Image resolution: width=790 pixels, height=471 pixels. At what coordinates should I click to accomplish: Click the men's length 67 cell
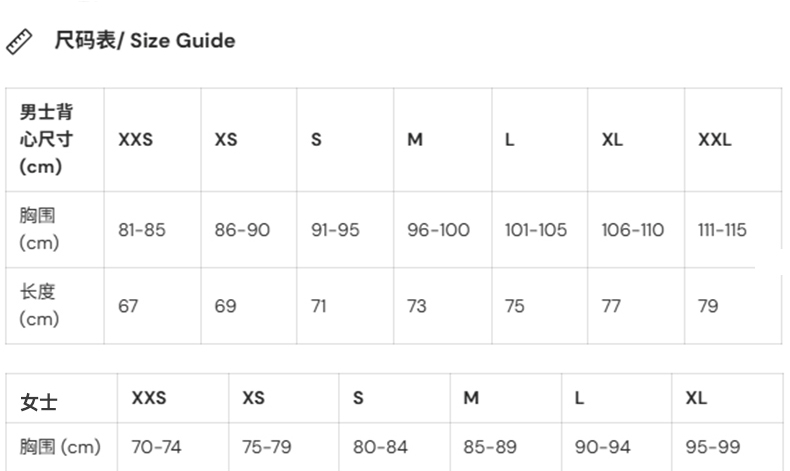tap(128, 306)
